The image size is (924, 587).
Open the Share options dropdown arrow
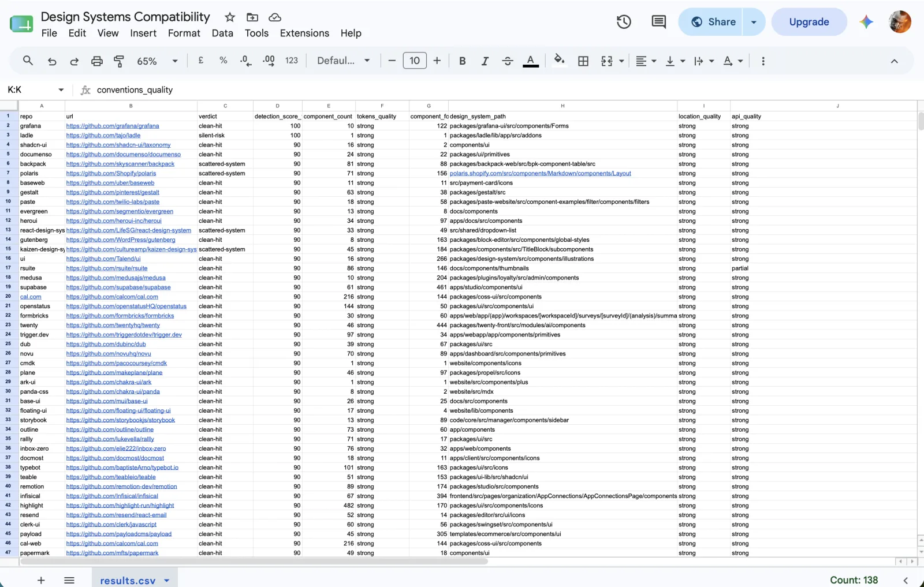[x=754, y=22]
